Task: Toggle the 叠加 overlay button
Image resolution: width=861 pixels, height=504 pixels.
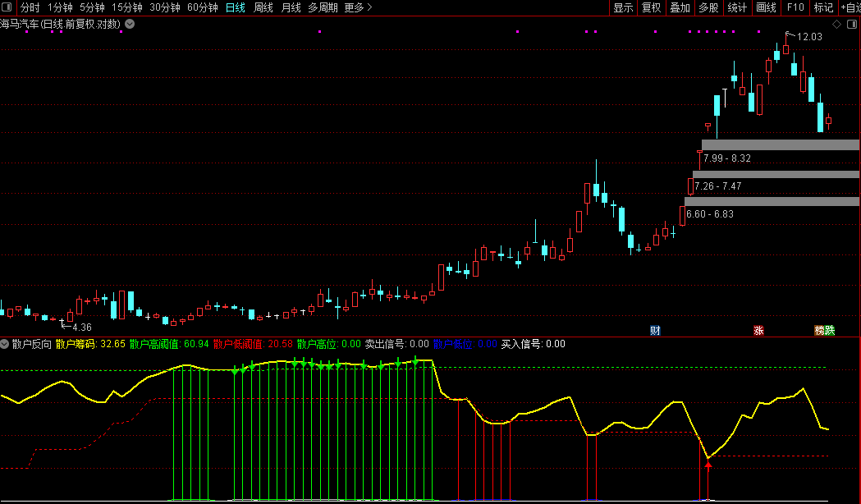Action: pyautogui.click(x=680, y=7)
